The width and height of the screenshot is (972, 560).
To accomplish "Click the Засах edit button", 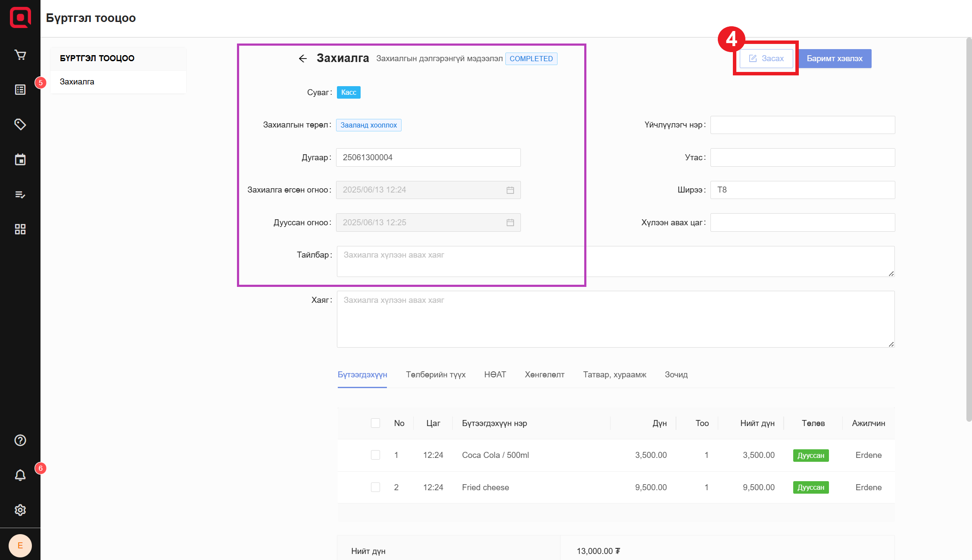I will pos(766,59).
